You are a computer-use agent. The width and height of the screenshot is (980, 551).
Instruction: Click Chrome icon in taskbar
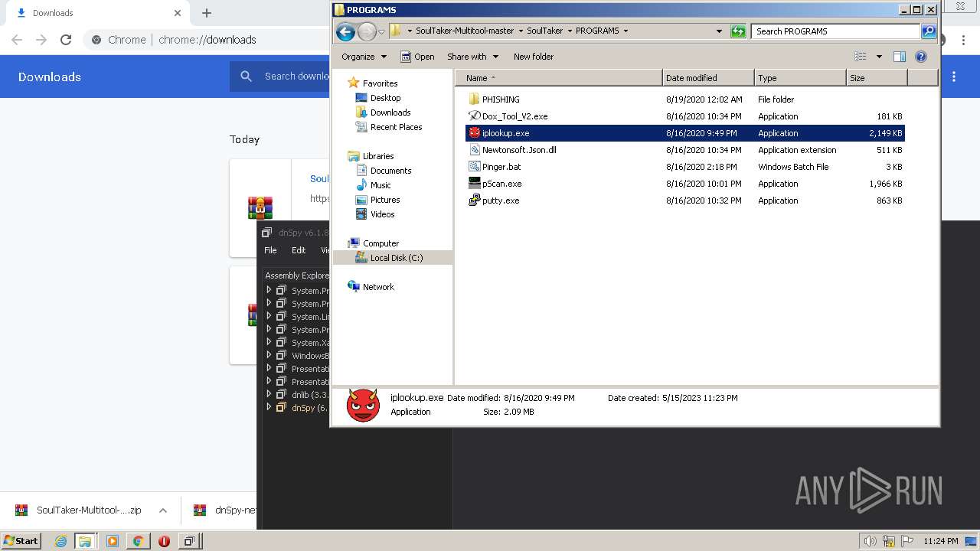tap(138, 541)
